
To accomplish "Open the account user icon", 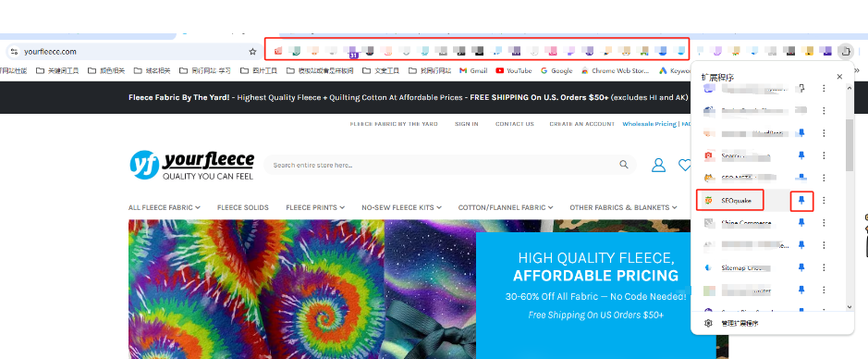I will coord(658,165).
